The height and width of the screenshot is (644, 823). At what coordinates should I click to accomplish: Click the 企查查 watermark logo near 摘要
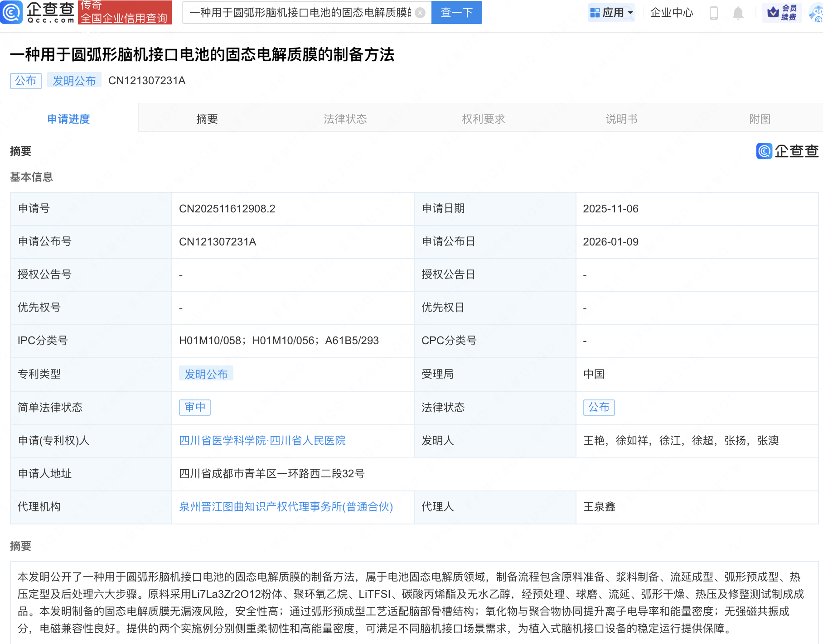pyautogui.click(x=787, y=151)
